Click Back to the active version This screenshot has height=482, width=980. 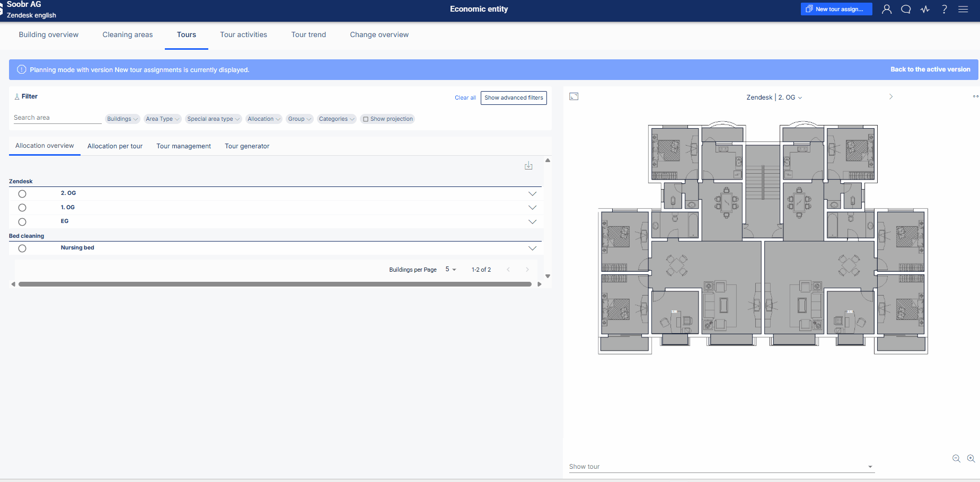pos(930,69)
